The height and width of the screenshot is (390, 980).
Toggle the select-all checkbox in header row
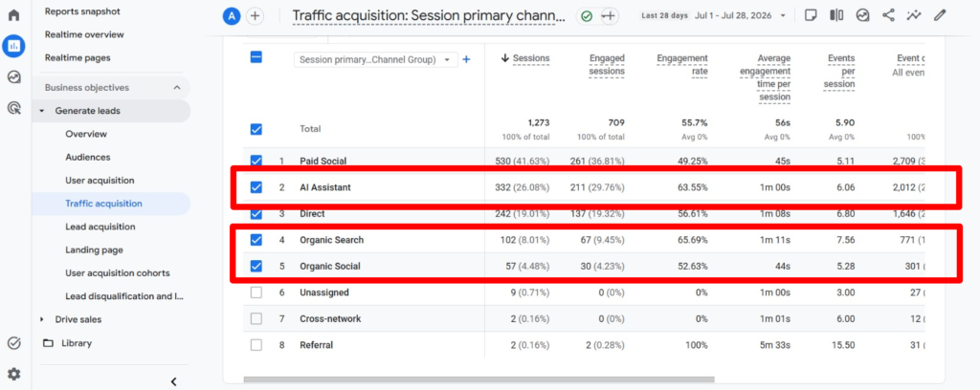pyautogui.click(x=256, y=57)
